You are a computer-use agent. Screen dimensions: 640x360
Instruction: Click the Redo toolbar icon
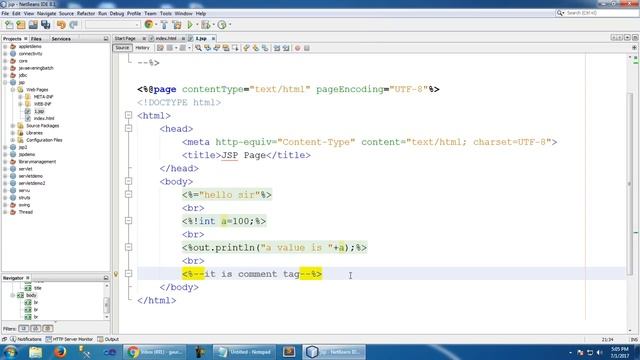[x=73, y=25]
